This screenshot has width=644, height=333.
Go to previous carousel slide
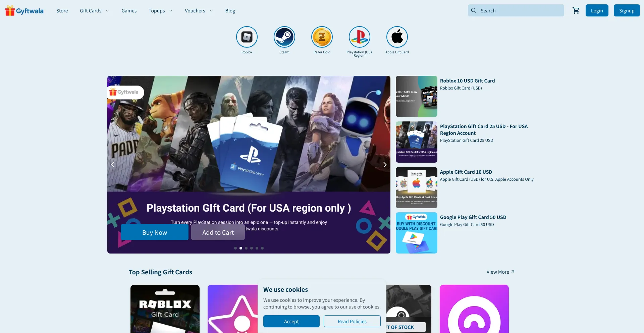click(x=113, y=165)
